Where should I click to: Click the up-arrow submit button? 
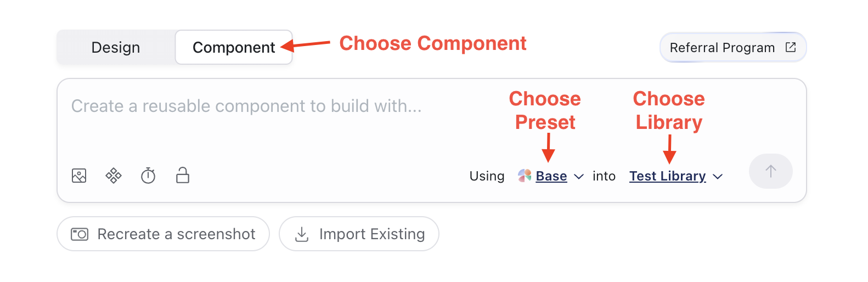(770, 171)
